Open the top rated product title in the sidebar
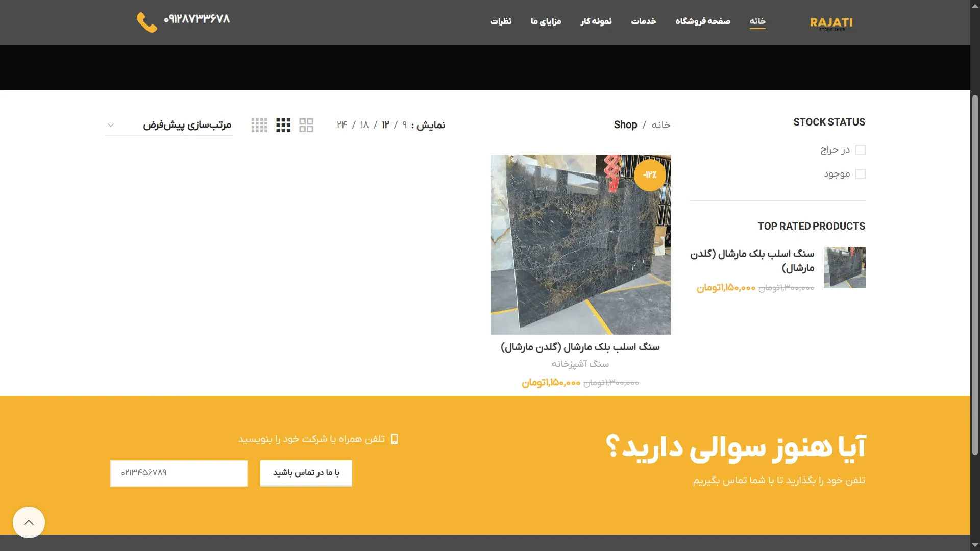The height and width of the screenshot is (551, 980). (752, 261)
